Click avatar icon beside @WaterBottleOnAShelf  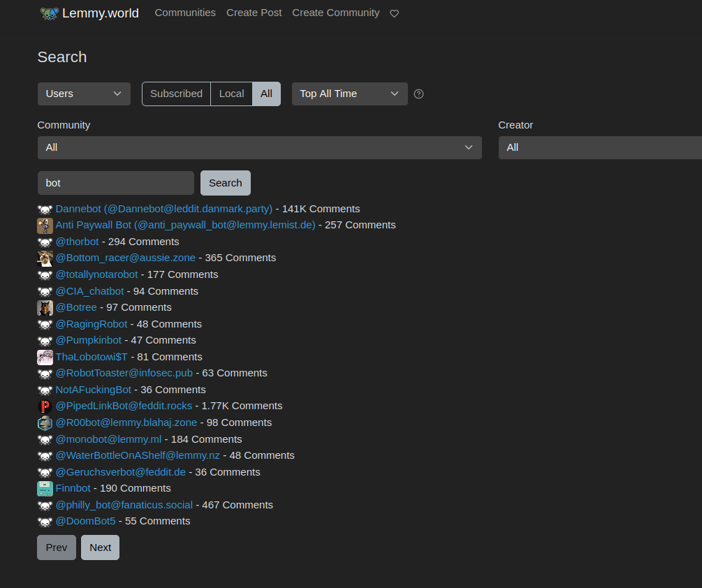(x=45, y=456)
